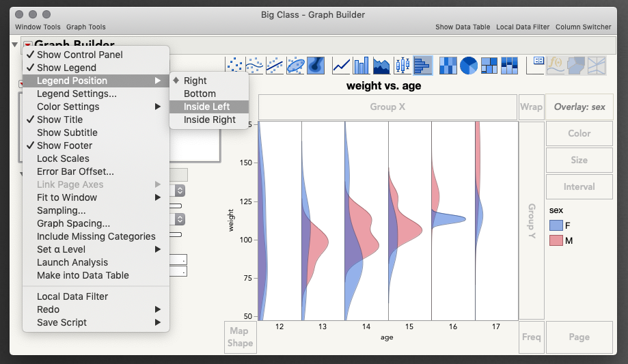Open Legend Settings dialog
The image size is (628, 364).
click(96, 94)
